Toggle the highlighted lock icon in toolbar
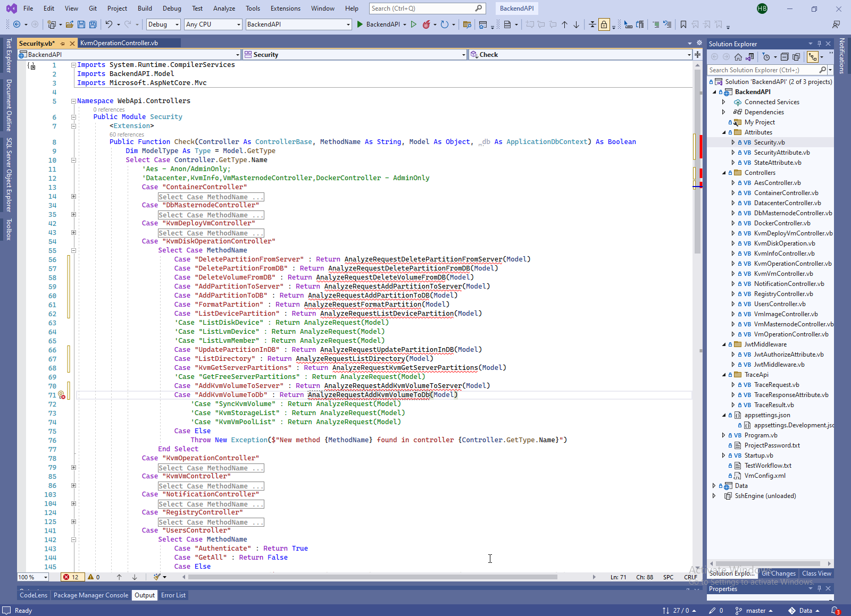This screenshot has height=616, width=851. coord(604,24)
